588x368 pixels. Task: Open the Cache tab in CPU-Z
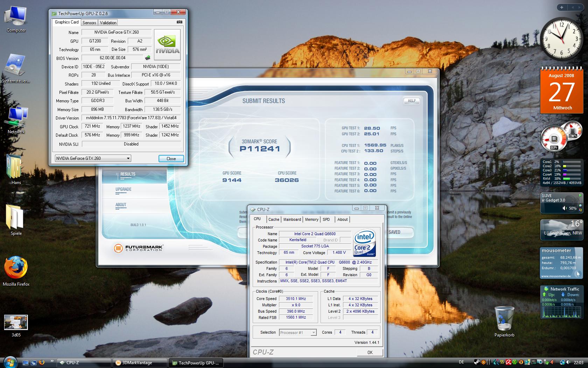[x=274, y=219]
